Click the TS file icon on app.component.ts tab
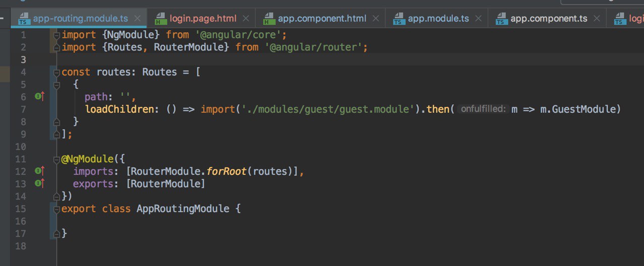The image size is (644, 266). 502,19
